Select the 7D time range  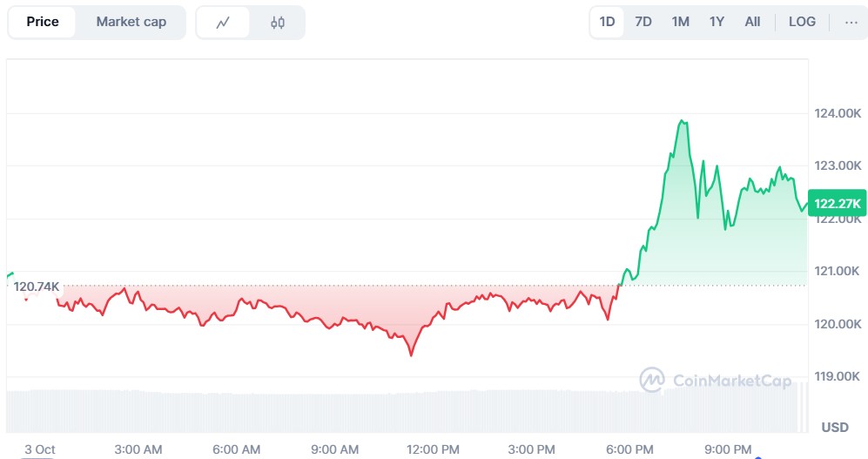click(643, 22)
